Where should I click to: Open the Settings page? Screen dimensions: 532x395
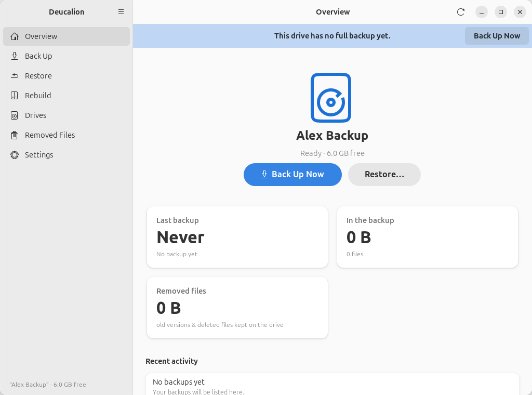click(x=66, y=155)
